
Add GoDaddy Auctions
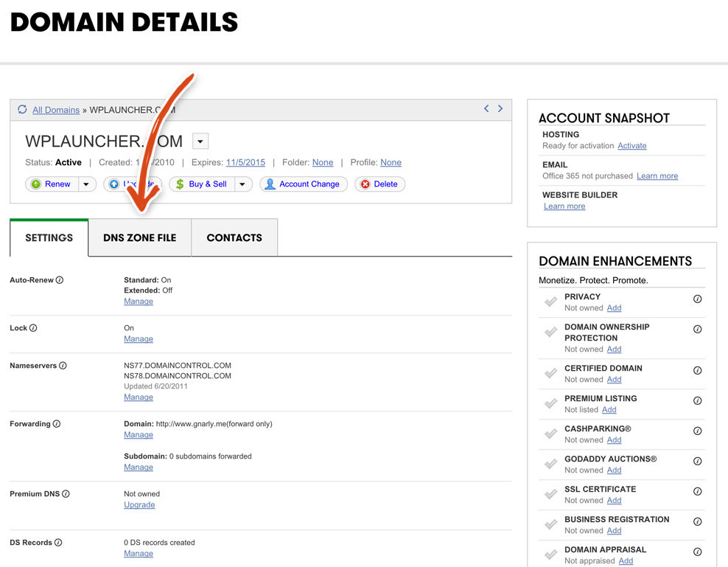pyautogui.click(x=615, y=470)
